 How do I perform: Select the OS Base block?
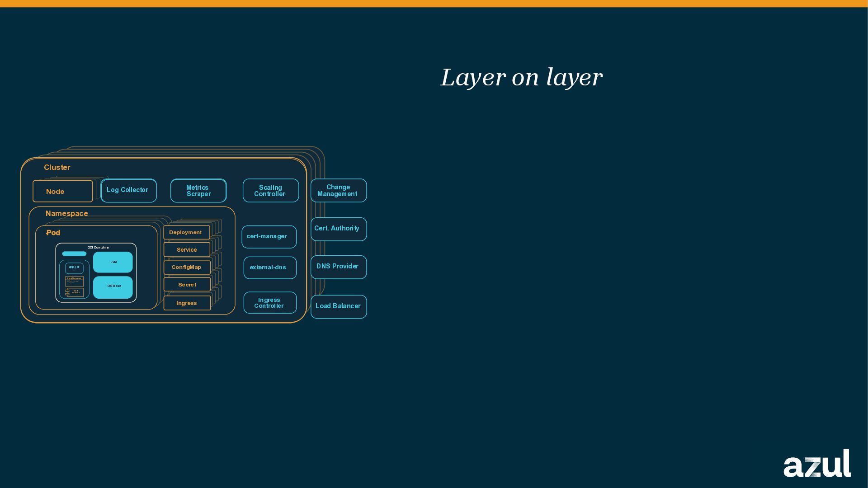click(x=113, y=287)
